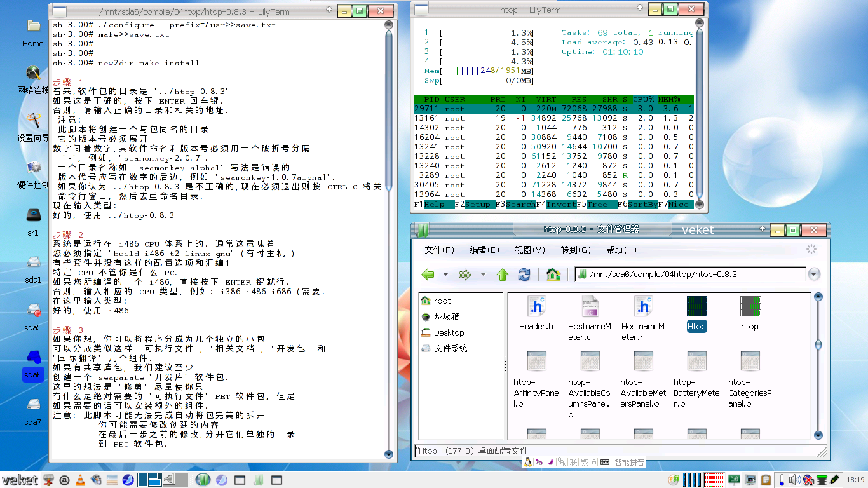Select htop-BatteryMeter.o file
The width and height of the screenshot is (868, 488).
[696, 361]
